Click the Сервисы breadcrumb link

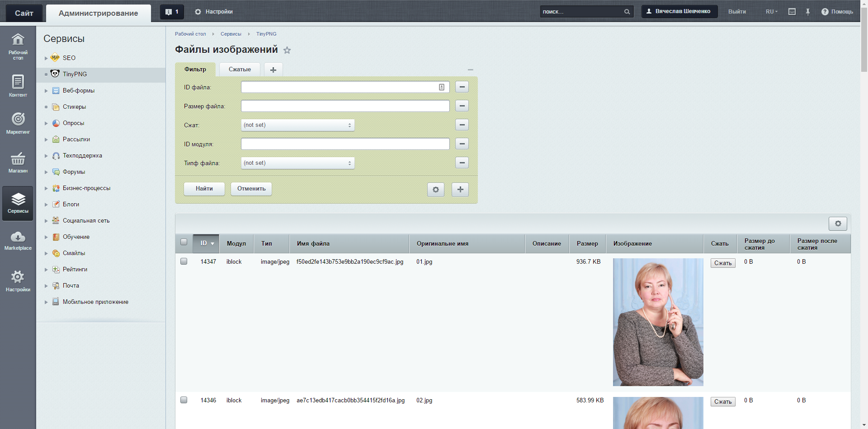tap(231, 34)
